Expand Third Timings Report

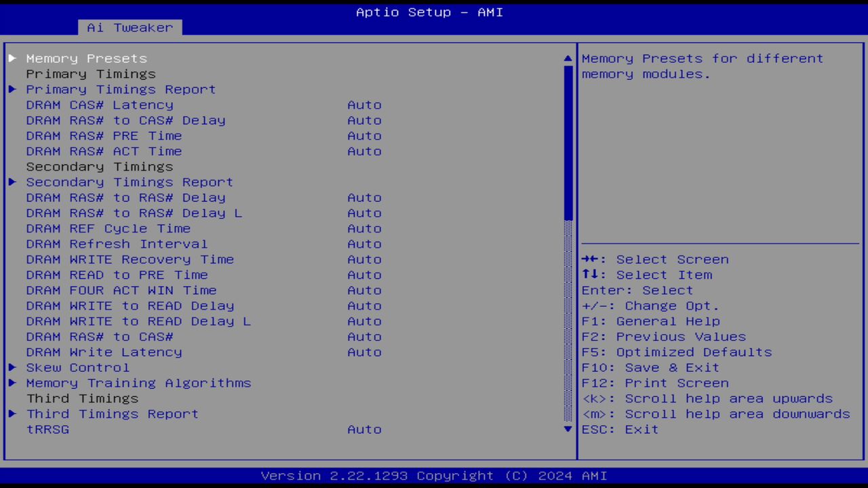[x=113, y=414]
